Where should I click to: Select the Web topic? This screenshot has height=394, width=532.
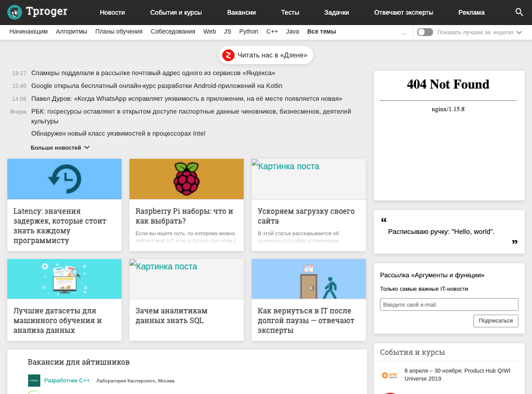point(210,32)
